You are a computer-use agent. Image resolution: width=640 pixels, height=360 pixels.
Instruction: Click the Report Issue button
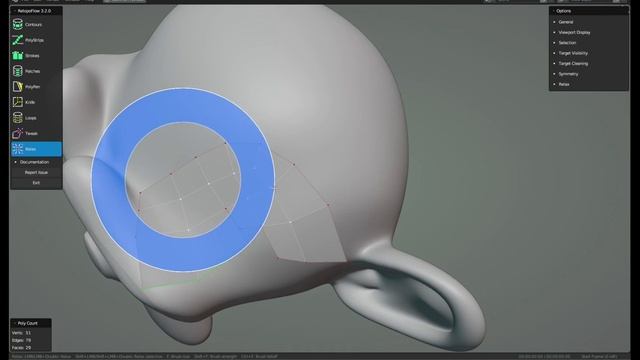click(x=36, y=173)
